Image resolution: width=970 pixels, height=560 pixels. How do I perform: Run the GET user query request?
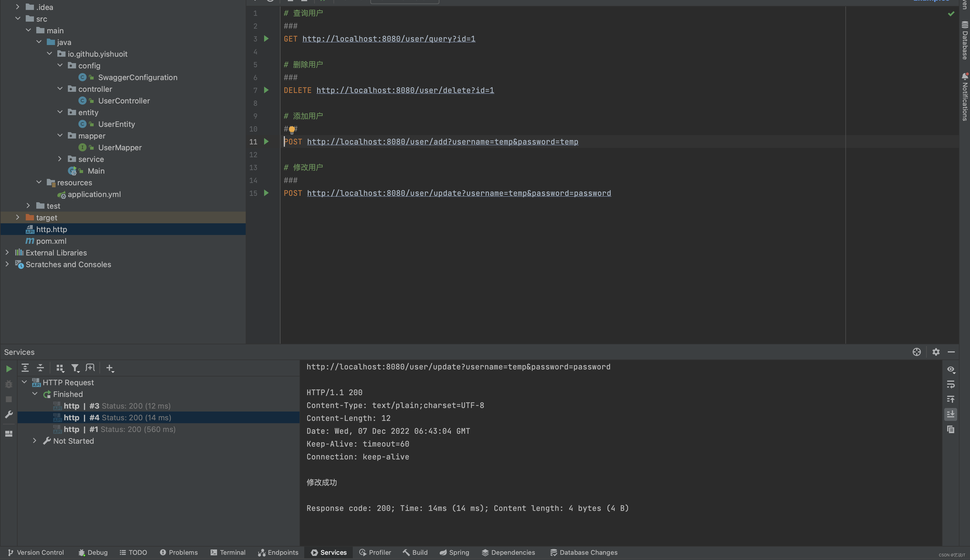[x=266, y=39]
